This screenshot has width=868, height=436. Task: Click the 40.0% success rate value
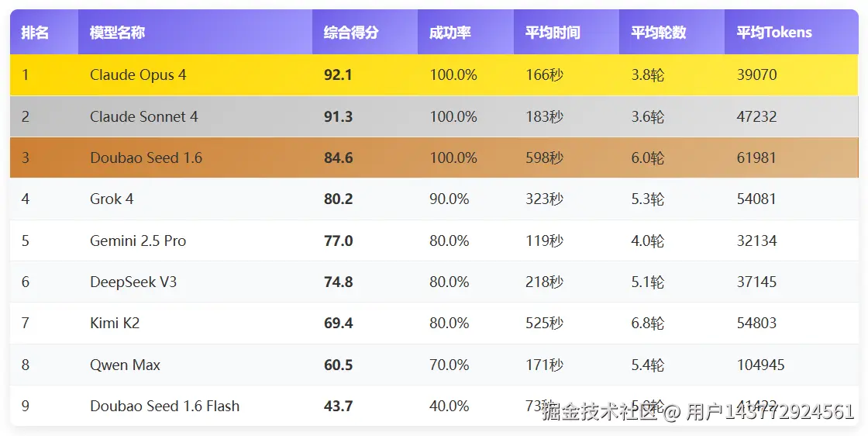point(449,406)
